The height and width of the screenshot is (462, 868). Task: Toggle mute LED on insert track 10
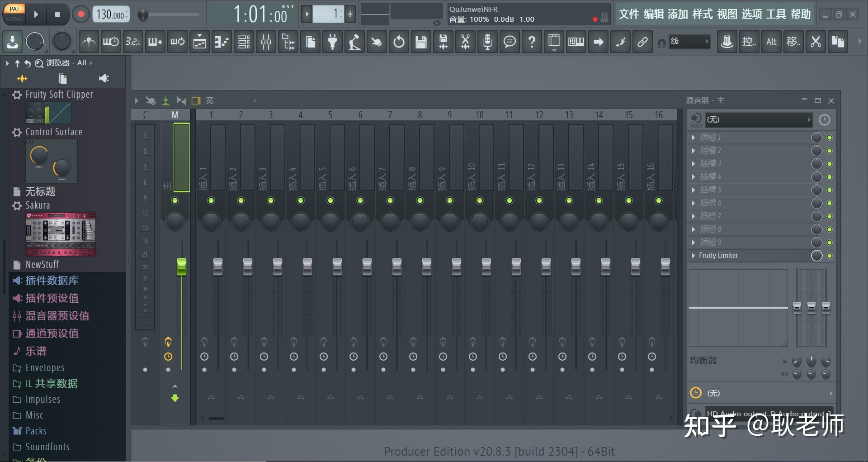480,200
